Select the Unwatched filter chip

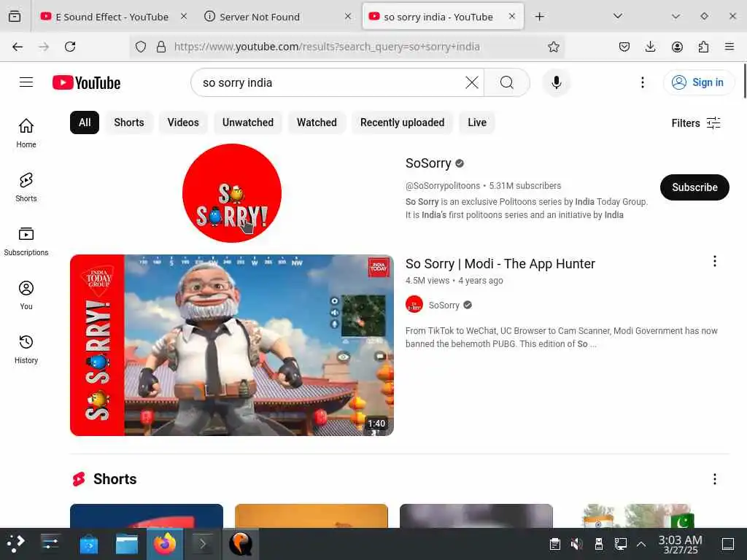coord(248,122)
